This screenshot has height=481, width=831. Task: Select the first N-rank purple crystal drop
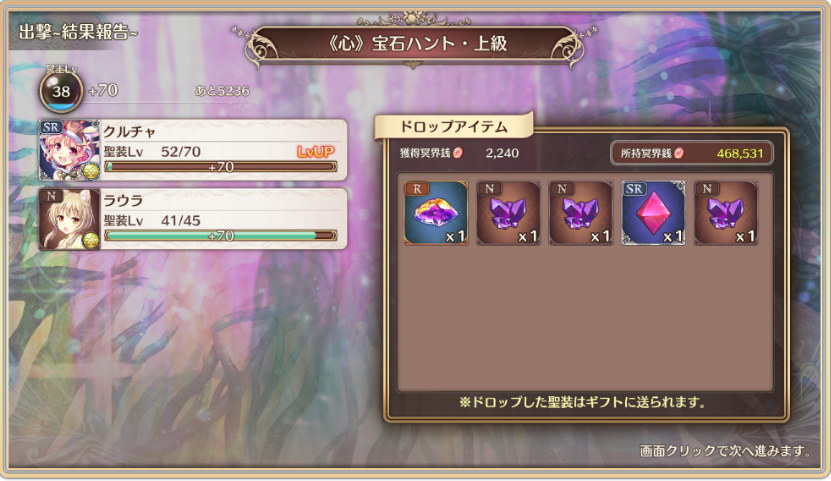508,213
